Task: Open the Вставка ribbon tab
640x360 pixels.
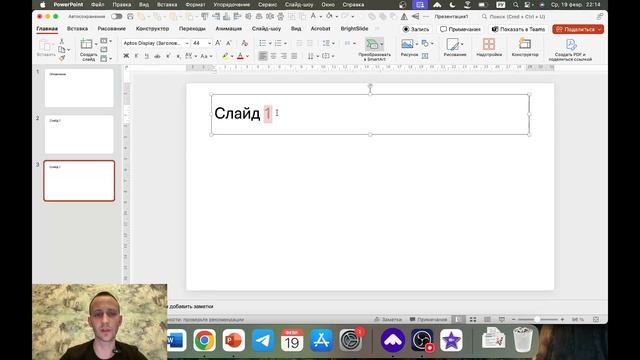Action: tap(77, 29)
